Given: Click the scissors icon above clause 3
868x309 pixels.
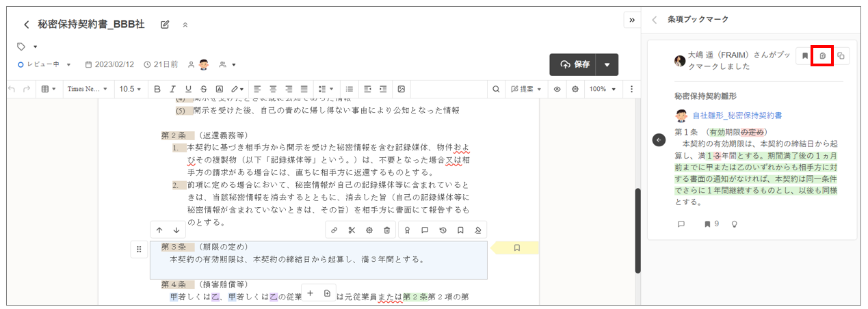Looking at the screenshot, I should click(x=352, y=230).
